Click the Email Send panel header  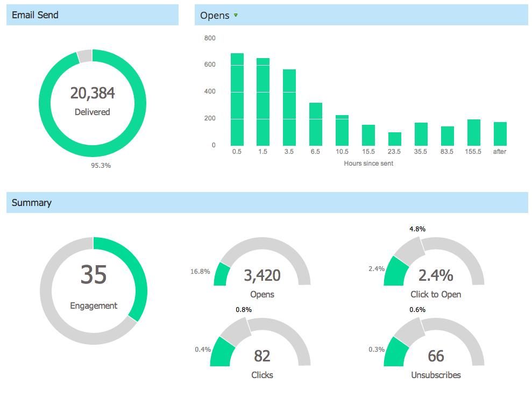point(92,15)
